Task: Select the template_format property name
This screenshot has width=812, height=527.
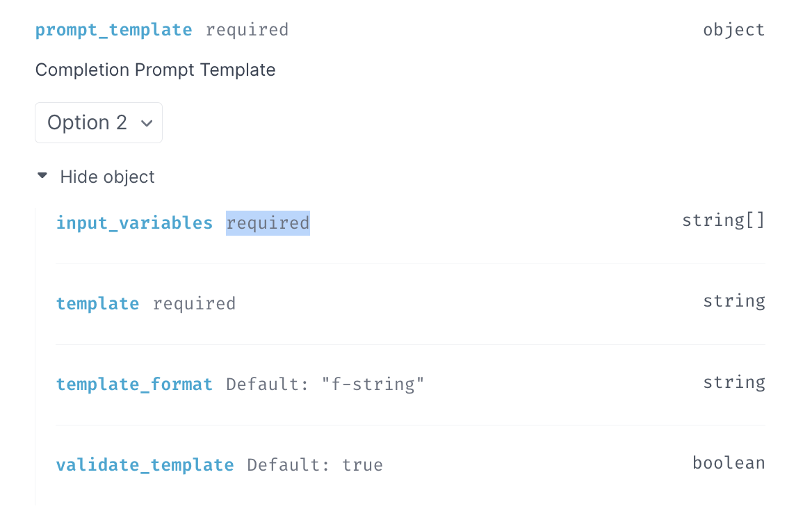Action: point(134,384)
